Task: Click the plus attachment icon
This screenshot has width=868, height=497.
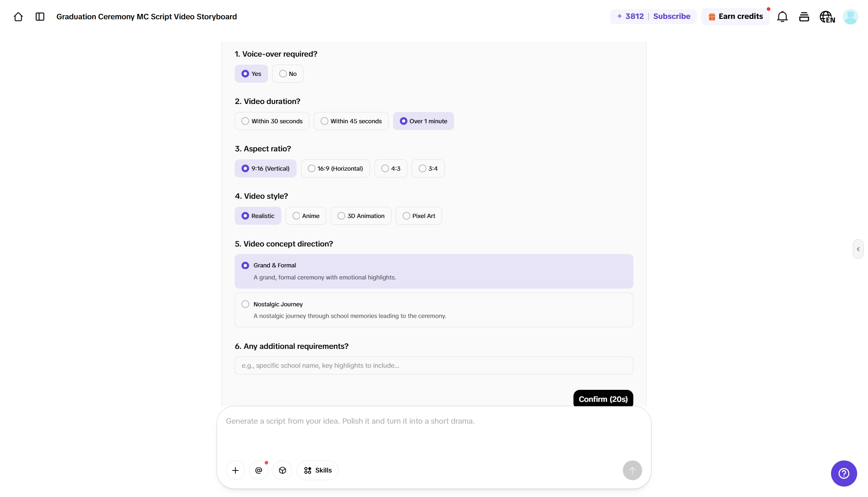Action: pos(235,470)
